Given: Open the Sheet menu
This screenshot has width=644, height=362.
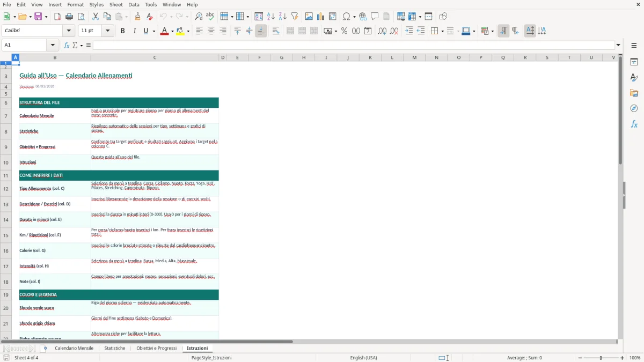Looking at the screenshot, I should coord(116,4).
